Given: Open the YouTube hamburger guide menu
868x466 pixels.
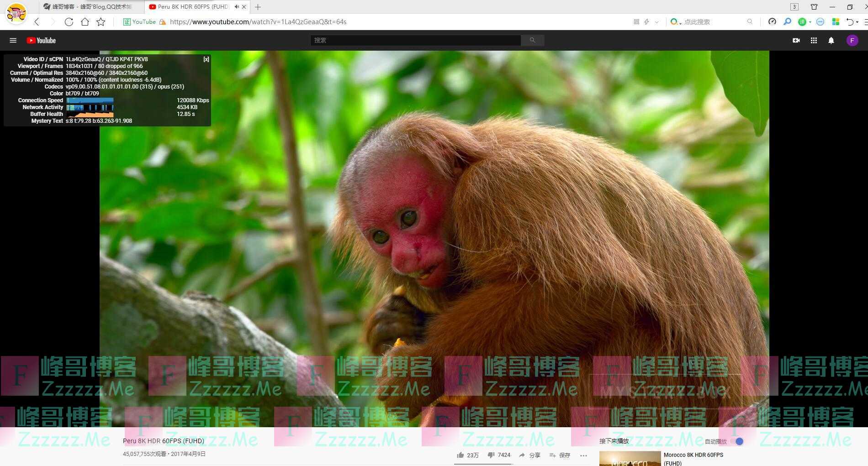Looking at the screenshot, I should tap(13, 41).
